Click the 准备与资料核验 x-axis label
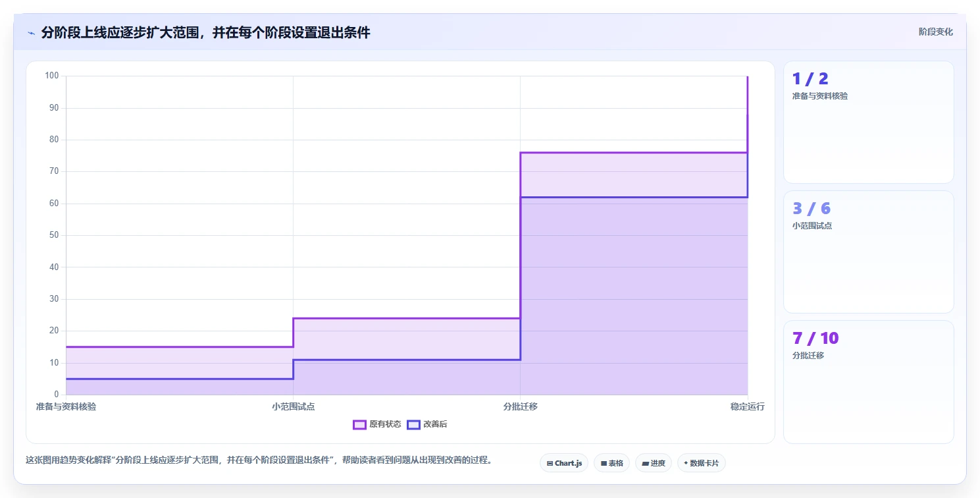 click(66, 406)
